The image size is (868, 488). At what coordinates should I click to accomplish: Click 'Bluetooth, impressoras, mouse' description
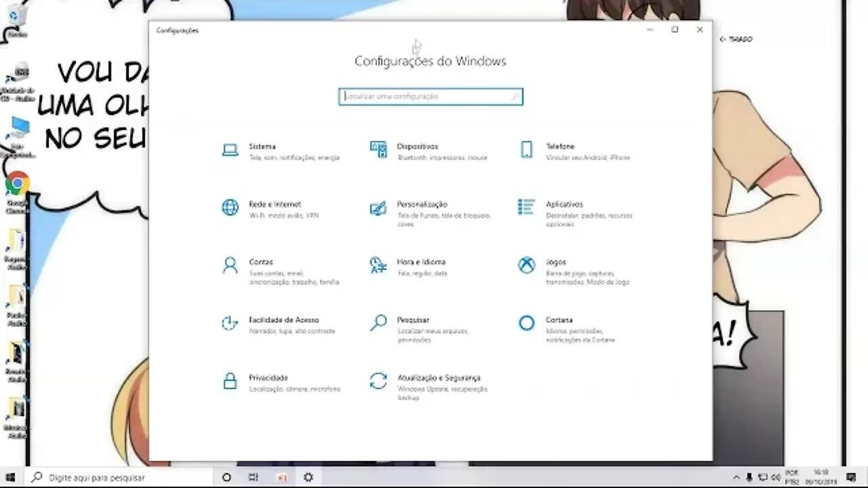[x=442, y=158]
